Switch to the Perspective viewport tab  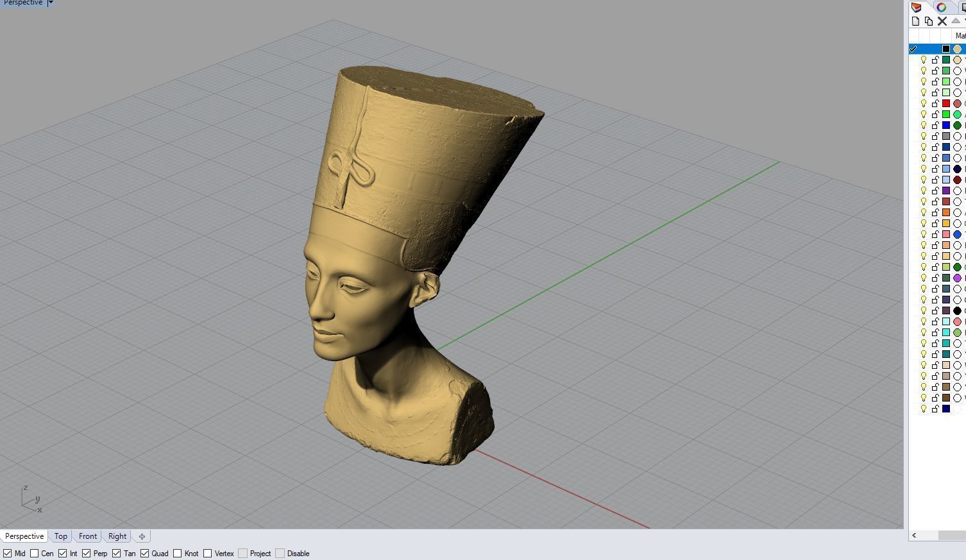click(x=24, y=536)
